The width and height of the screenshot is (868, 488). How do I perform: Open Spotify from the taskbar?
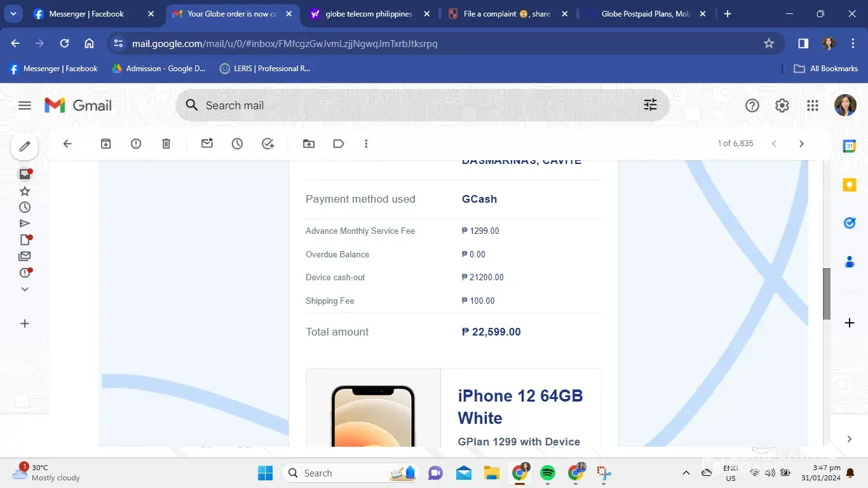coord(547,473)
